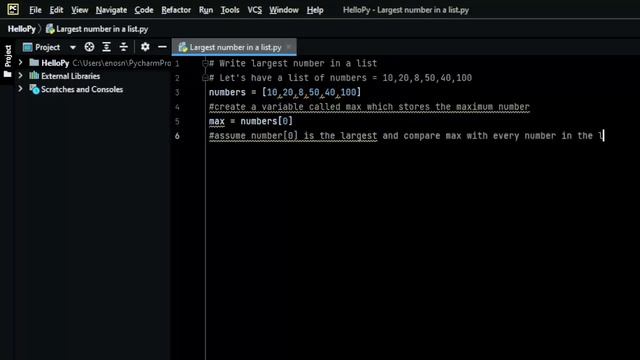Select the HelloPy folder in the tree
Viewport: 640px width, 360px height.
(x=55, y=63)
